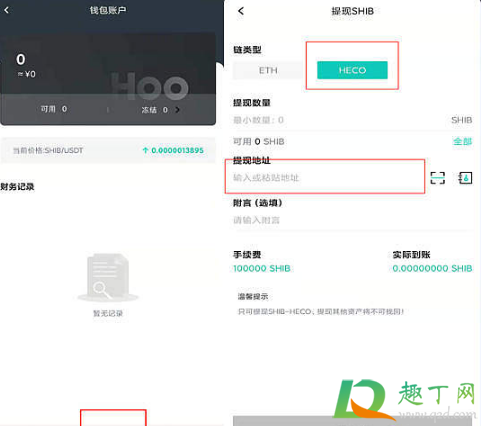481x426 pixels.
Task: Focus the 附言 memo input field
Action: click(353, 220)
